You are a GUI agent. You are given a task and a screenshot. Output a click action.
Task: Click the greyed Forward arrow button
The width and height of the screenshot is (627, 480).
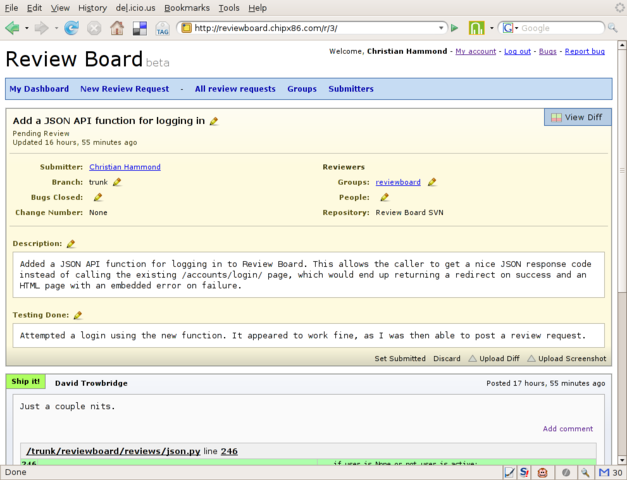click(x=41, y=28)
